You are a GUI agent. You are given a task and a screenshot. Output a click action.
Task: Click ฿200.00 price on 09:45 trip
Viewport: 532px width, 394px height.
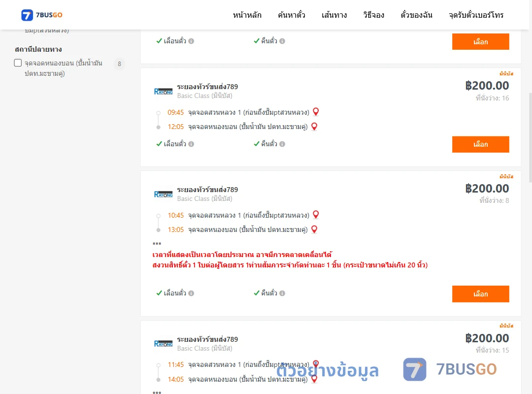click(487, 86)
